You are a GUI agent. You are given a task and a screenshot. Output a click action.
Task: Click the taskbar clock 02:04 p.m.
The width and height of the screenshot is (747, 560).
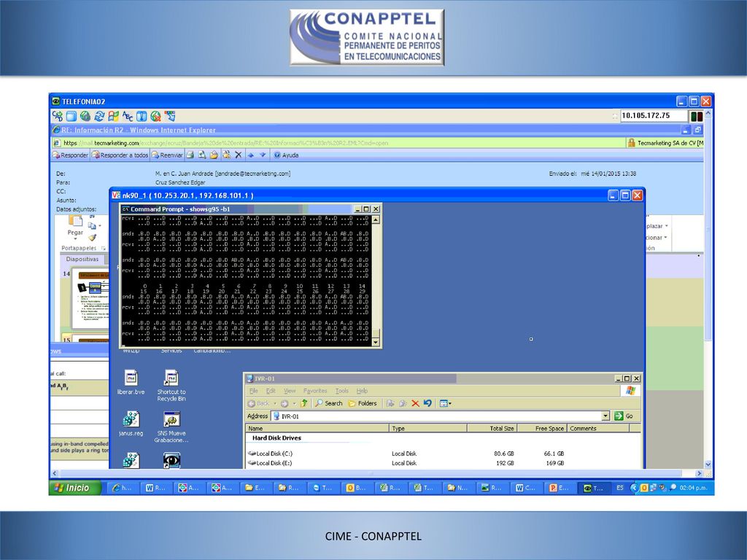coord(693,488)
